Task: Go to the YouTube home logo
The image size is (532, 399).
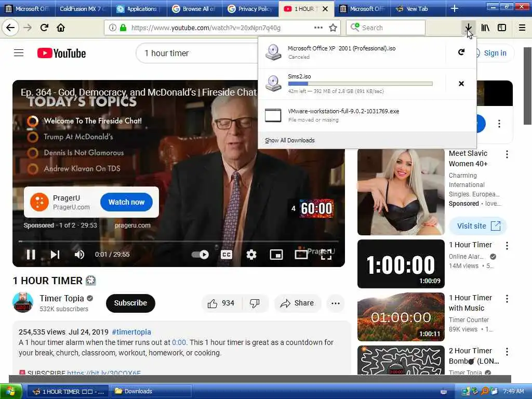Action: point(61,54)
